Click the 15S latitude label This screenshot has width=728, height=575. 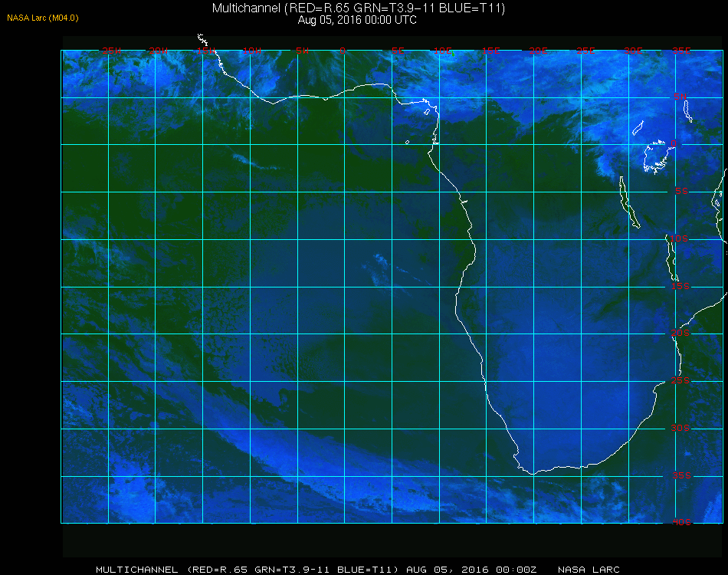click(x=680, y=286)
